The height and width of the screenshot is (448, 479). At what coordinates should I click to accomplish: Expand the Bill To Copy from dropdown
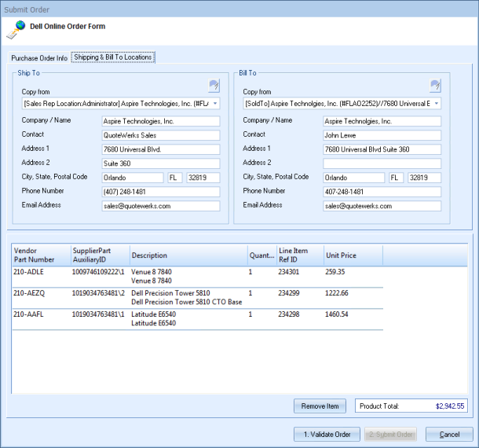tap(436, 104)
